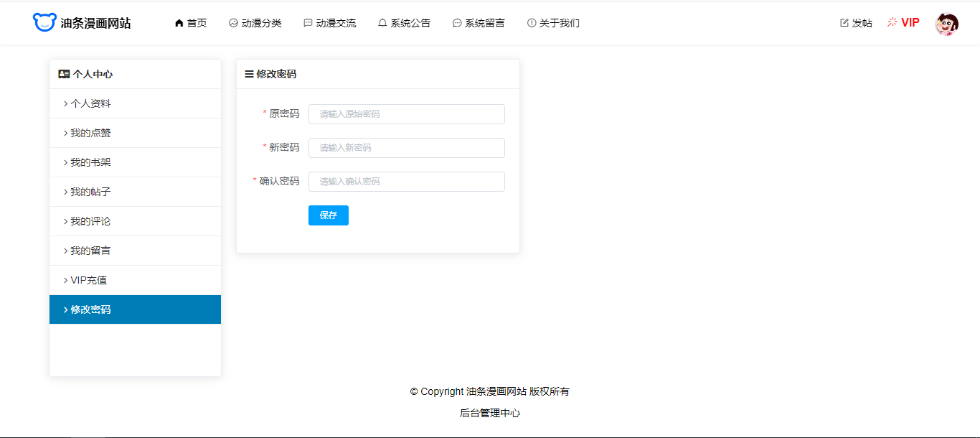Click the edit icon beside 发帖

[x=844, y=23]
